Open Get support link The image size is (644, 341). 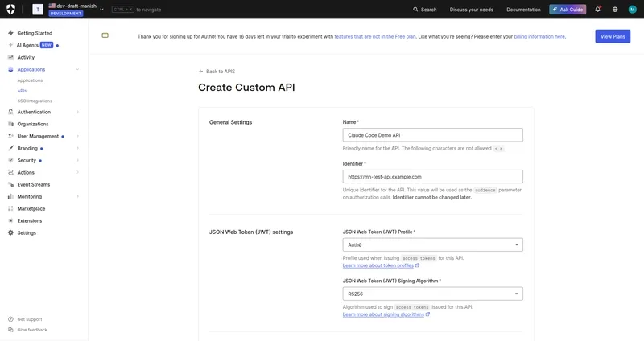coord(30,319)
